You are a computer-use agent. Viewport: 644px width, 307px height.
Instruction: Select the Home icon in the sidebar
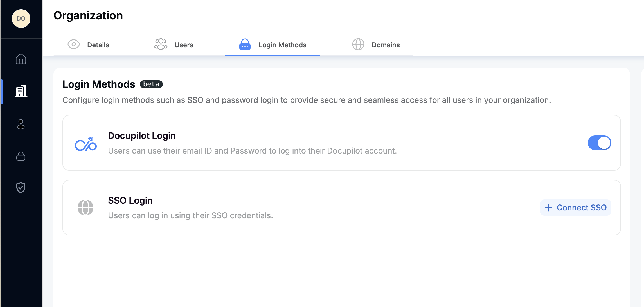point(21,59)
